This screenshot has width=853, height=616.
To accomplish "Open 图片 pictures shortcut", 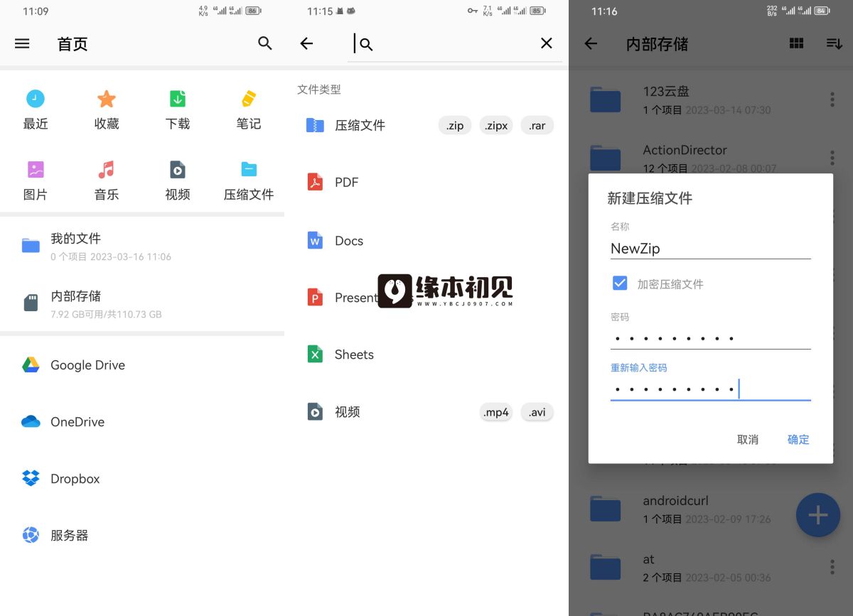I will pos(36,180).
